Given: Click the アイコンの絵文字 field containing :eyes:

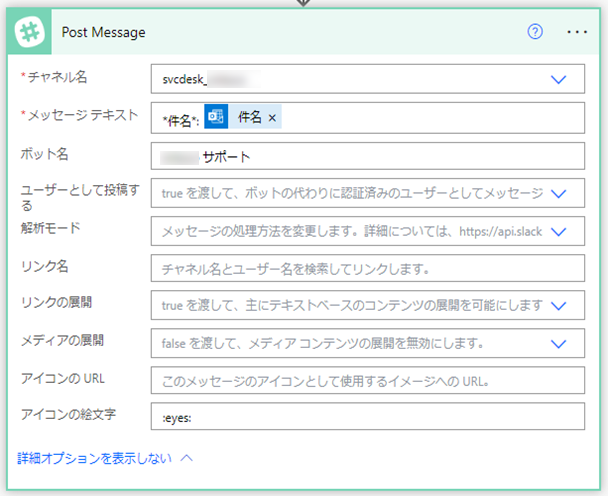Looking at the screenshot, I should click(367, 417).
